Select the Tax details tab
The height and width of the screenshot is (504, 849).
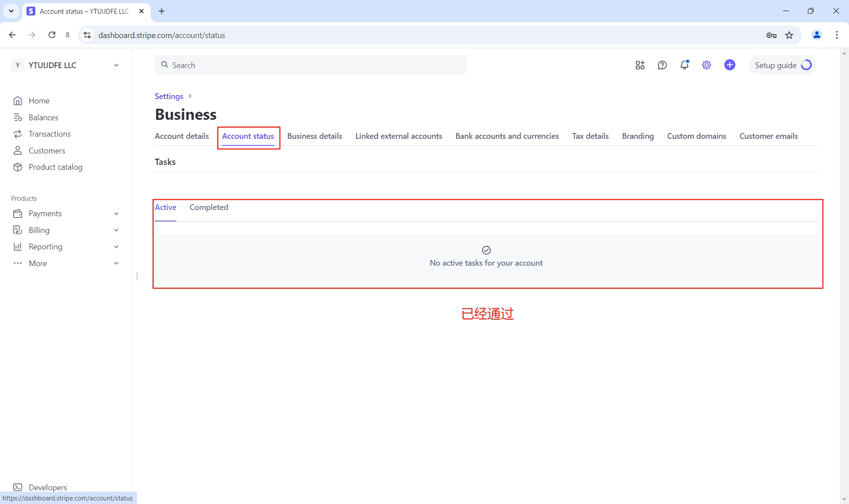coord(590,136)
